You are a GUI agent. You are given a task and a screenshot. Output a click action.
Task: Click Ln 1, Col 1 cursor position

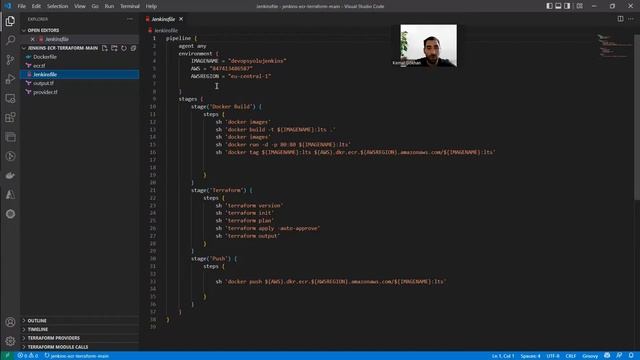(x=502, y=356)
